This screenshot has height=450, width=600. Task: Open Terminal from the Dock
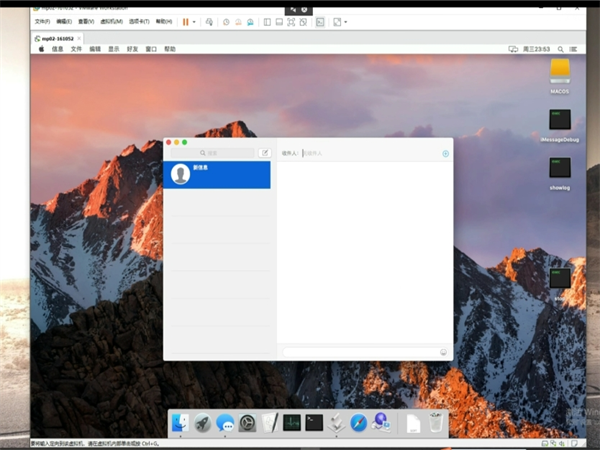[314, 423]
